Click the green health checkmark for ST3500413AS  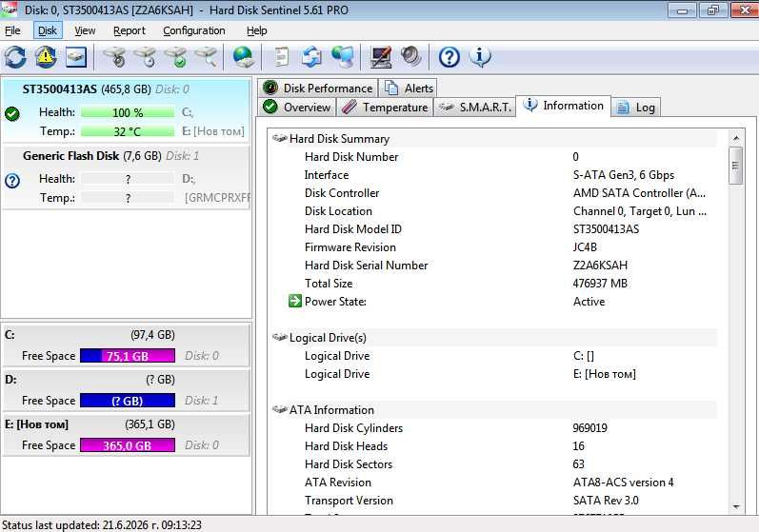coord(12,113)
